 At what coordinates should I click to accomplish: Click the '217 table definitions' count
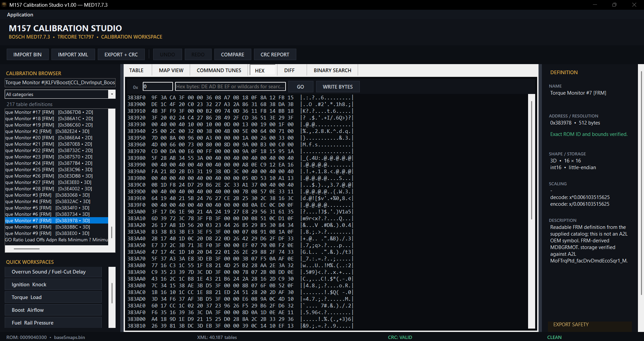(x=30, y=104)
